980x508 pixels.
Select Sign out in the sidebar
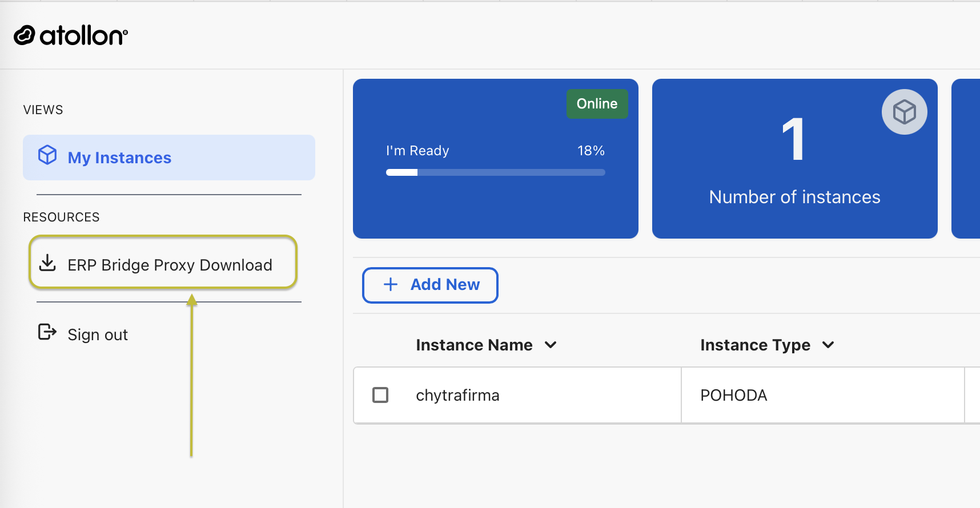98,334
